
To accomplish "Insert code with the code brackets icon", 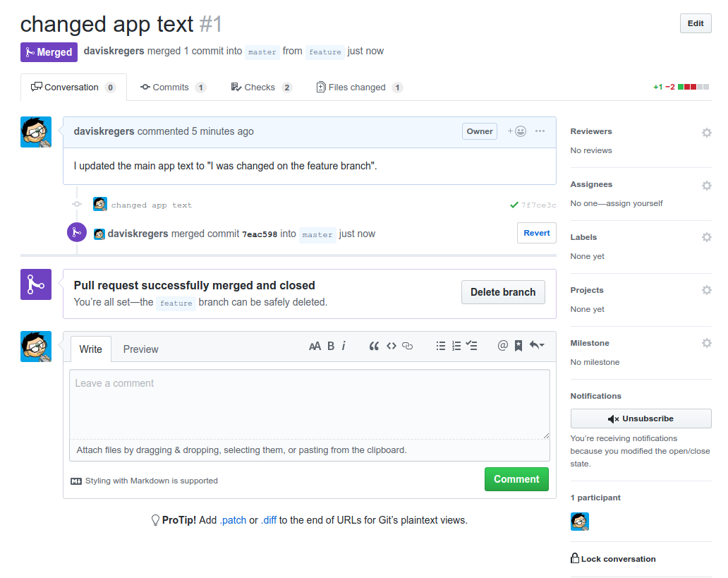I will (x=392, y=346).
